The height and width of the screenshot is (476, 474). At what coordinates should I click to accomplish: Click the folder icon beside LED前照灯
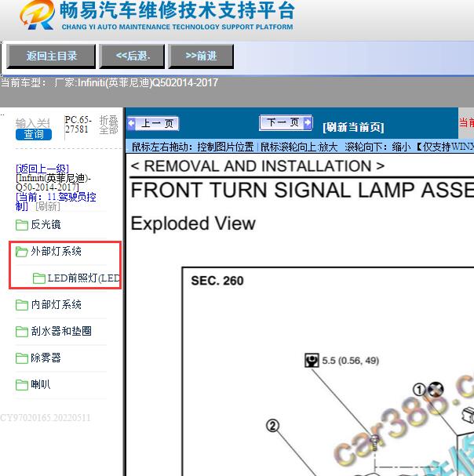click(39, 278)
